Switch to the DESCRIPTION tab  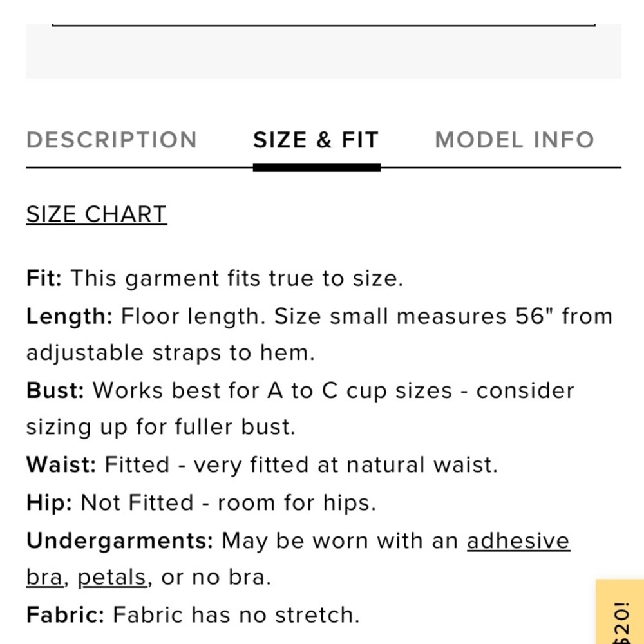click(x=111, y=140)
